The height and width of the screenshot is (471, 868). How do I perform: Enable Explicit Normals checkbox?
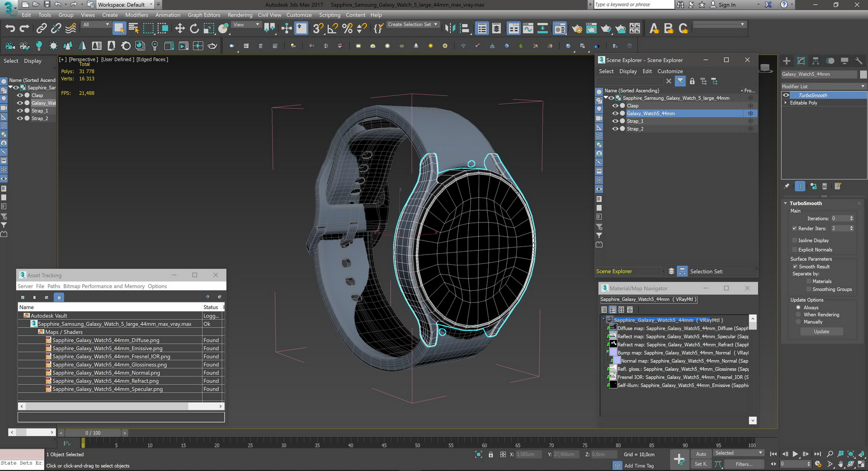794,250
